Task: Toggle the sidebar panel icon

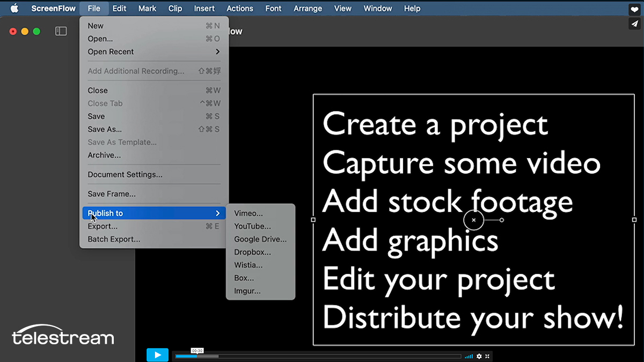Action: point(61,32)
